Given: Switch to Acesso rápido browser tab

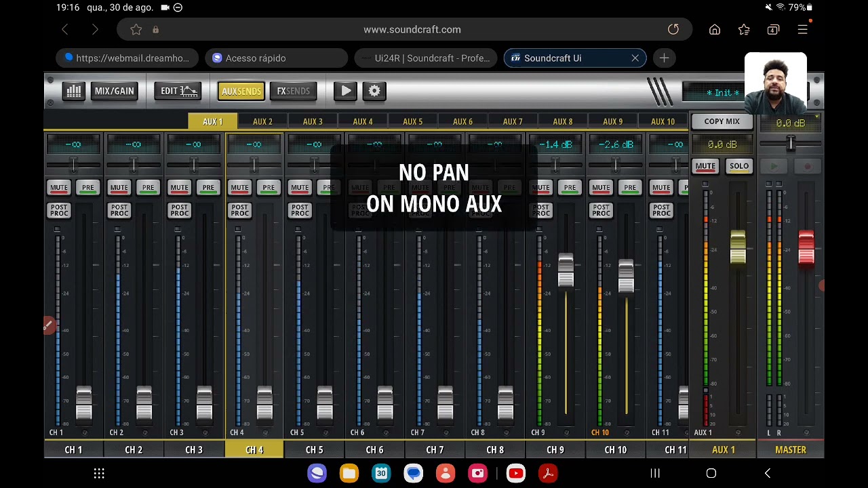Looking at the screenshot, I should pyautogui.click(x=276, y=58).
